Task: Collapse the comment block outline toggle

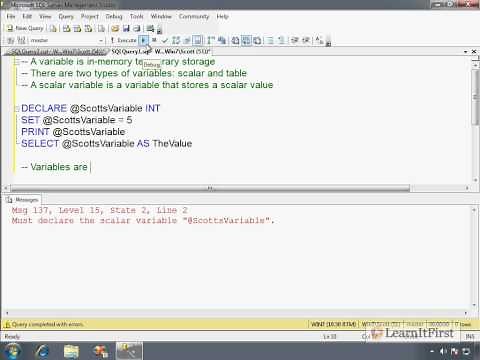Action: (16, 62)
